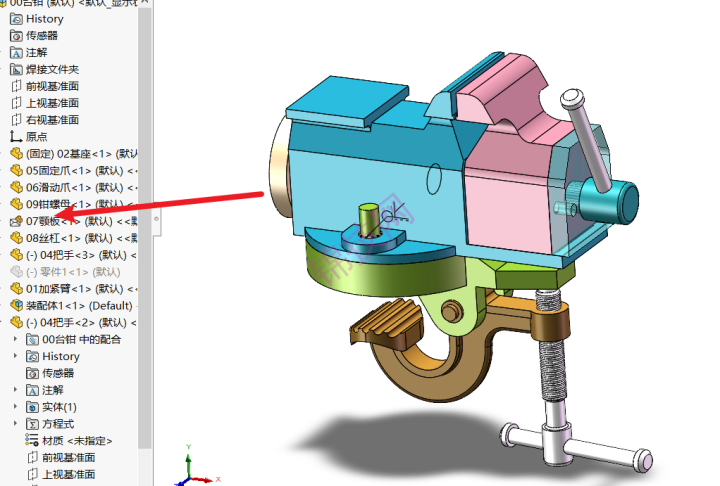Viewport: 720px width, 486px height.
Task: Select the nested 前视基准面 row under 材质
Action: 62,458
